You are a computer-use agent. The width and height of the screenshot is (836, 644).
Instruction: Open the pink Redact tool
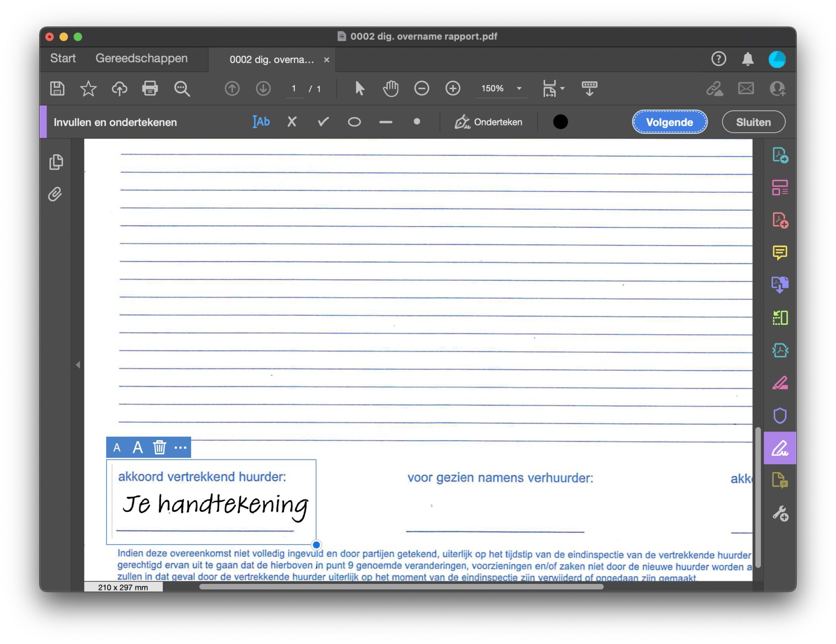coord(780,383)
